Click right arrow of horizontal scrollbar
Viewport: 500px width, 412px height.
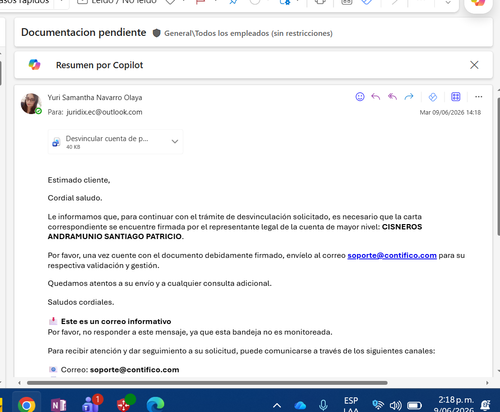click(x=487, y=383)
